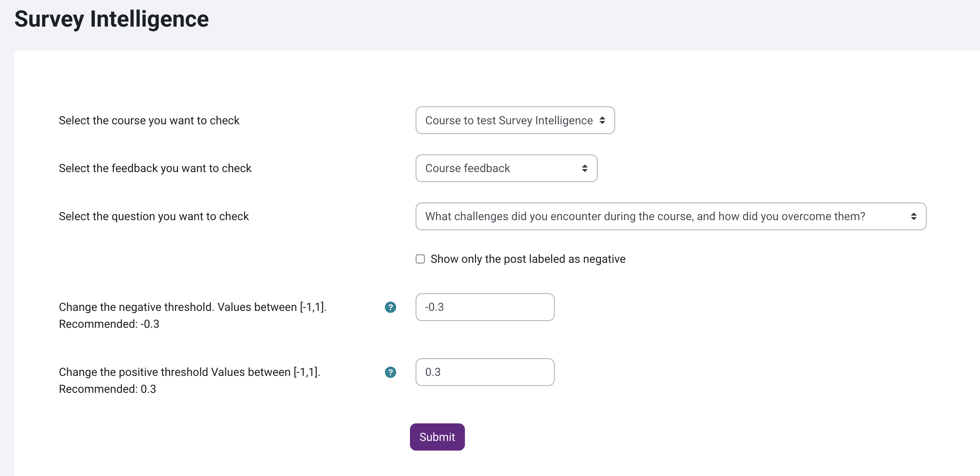This screenshot has width=980, height=476.
Task: Click the 'Change the negative threshold' label text
Action: point(192,307)
